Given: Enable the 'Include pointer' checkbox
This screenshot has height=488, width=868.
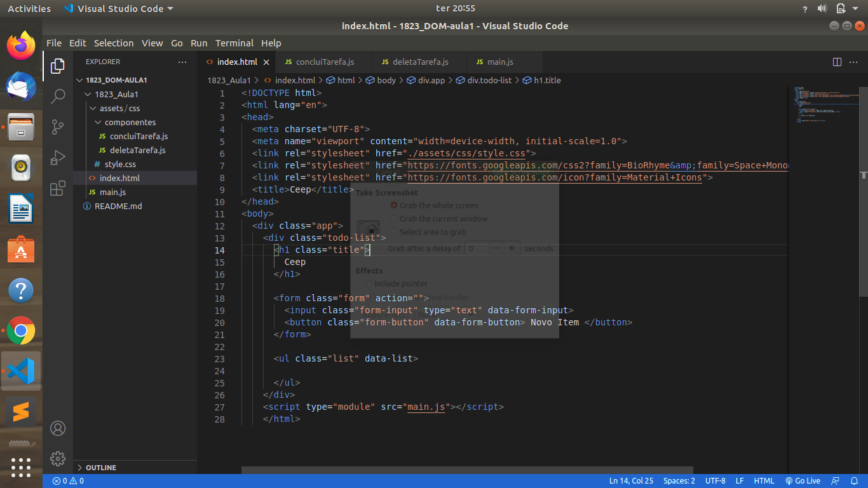Looking at the screenshot, I should pyautogui.click(x=369, y=283).
